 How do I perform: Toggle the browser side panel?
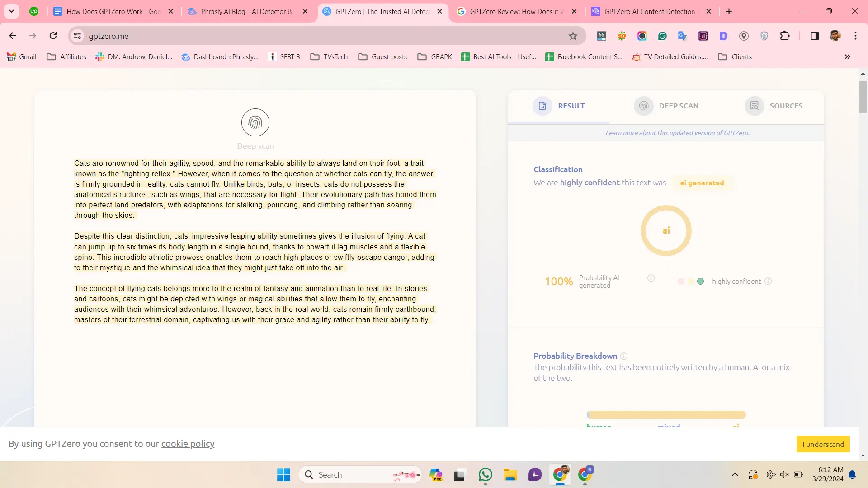click(x=815, y=36)
